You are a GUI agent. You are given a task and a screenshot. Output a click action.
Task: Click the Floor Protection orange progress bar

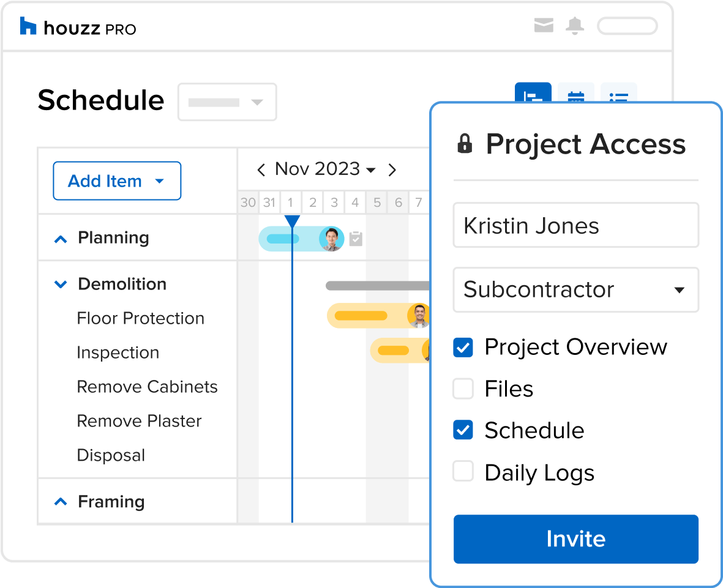coord(361,316)
